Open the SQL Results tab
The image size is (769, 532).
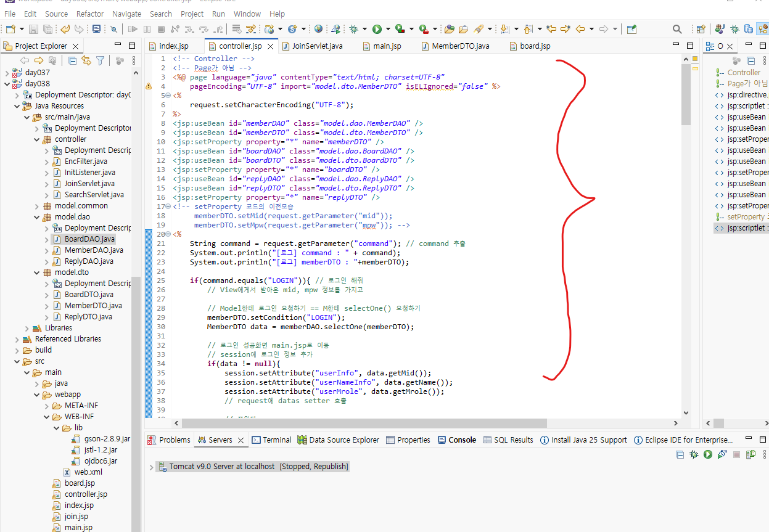click(508, 440)
